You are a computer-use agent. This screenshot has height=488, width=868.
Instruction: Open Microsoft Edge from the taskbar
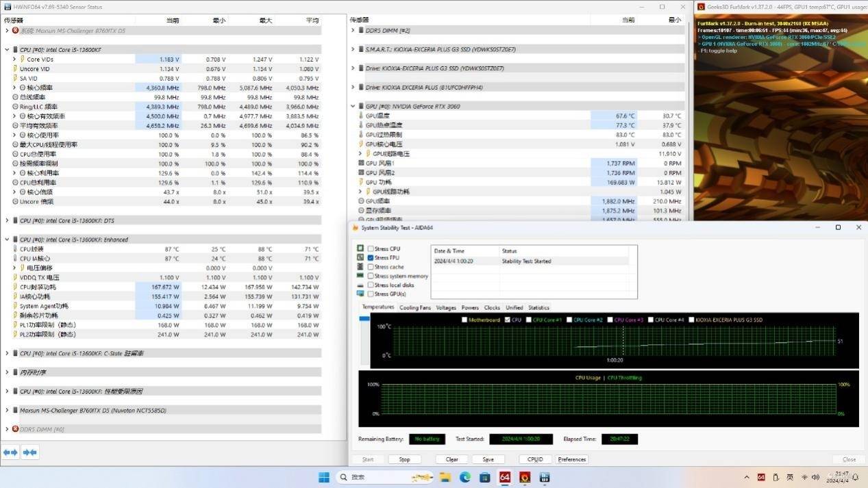(464, 477)
